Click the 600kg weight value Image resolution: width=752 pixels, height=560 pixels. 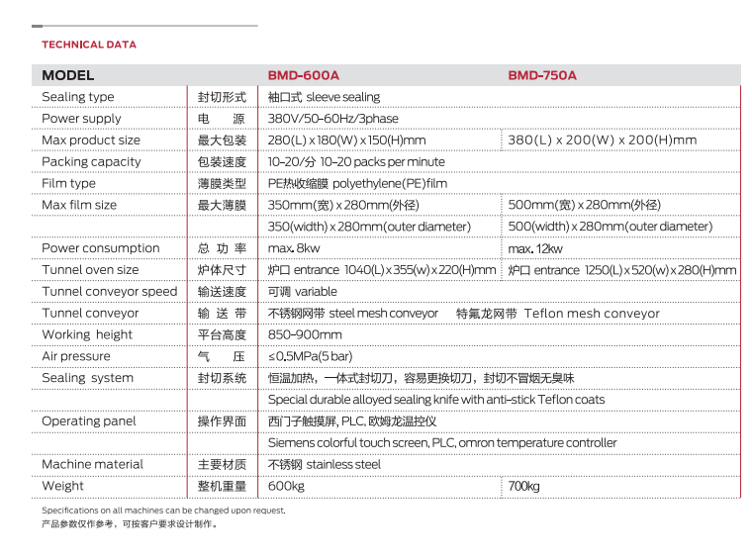point(286,486)
